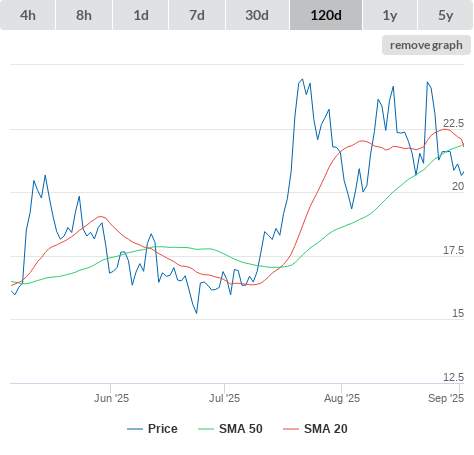The image size is (474, 455).
Task: Show the 5y price history
Action: pyautogui.click(x=445, y=15)
